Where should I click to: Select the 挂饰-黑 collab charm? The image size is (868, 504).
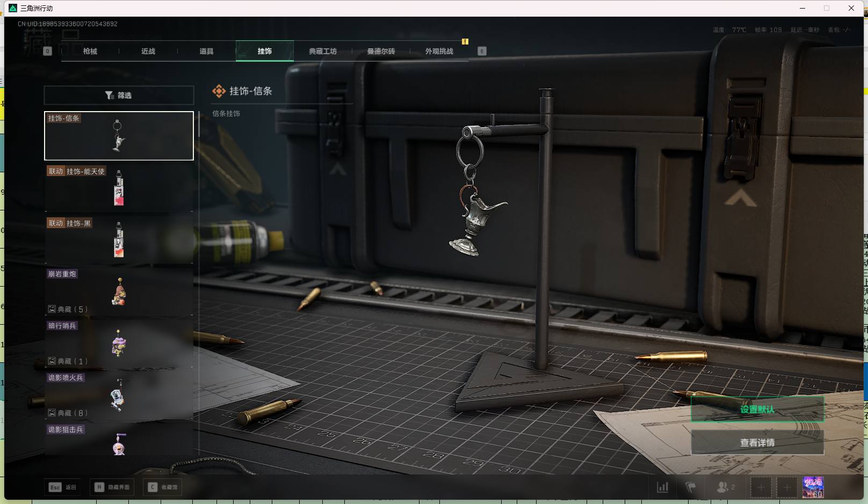pyautogui.click(x=119, y=239)
